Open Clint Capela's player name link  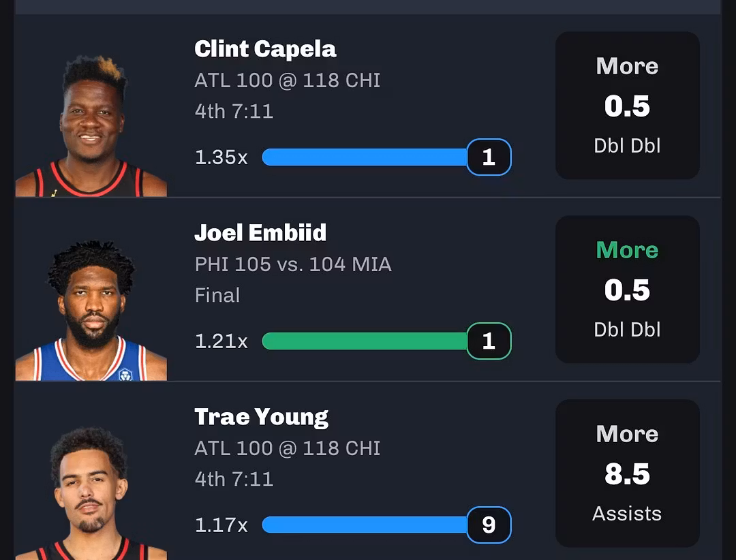coord(265,49)
